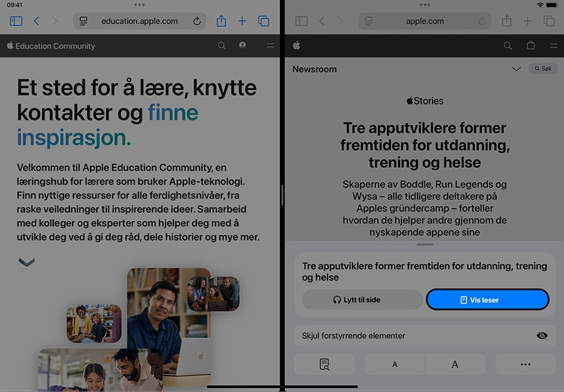The image size is (564, 392).
Task: Click the Søk search pill
Action: [x=543, y=68]
